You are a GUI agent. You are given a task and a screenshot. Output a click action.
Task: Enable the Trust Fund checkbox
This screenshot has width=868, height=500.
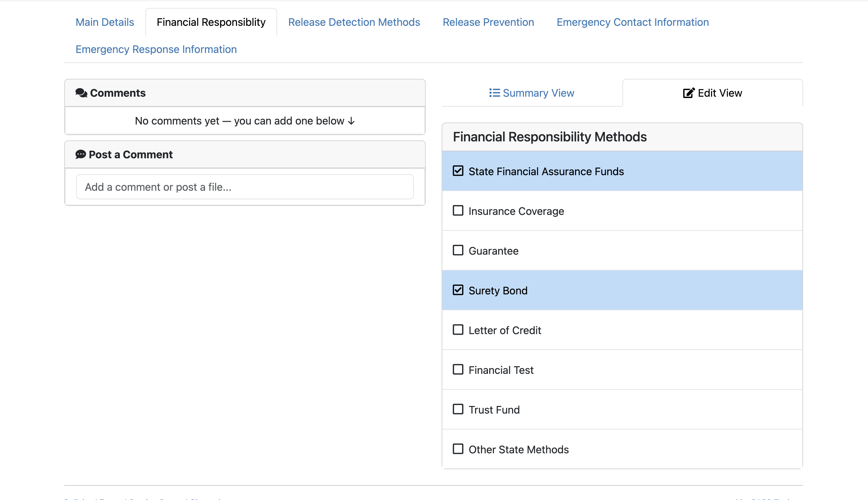(x=458, y=409)
